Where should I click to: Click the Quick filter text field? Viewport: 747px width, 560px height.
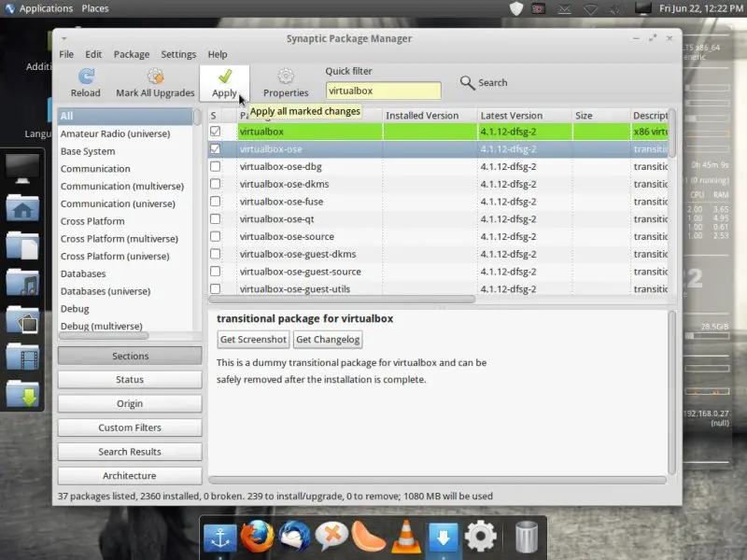click(383, 91)
